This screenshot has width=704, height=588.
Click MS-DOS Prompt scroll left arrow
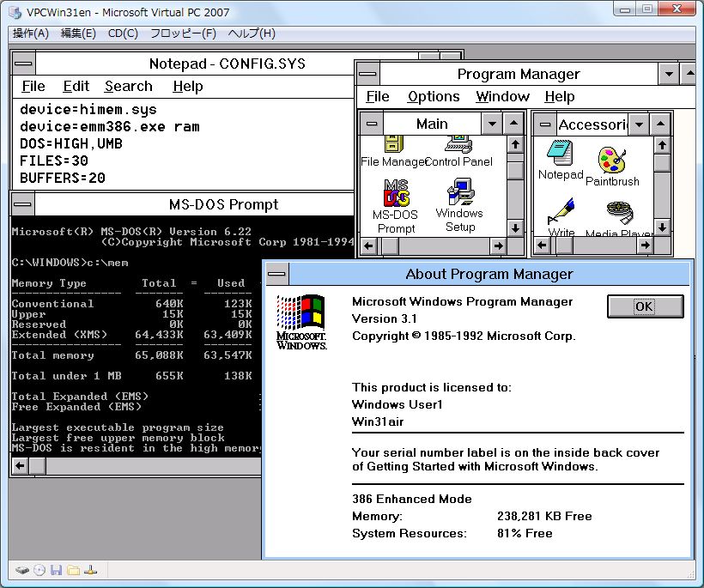click(20, 466)
